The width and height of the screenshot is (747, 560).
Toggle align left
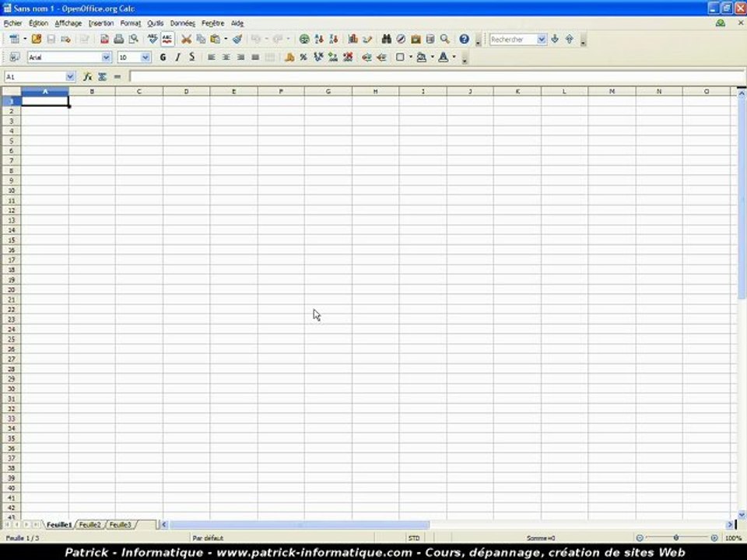pos(212,57)
